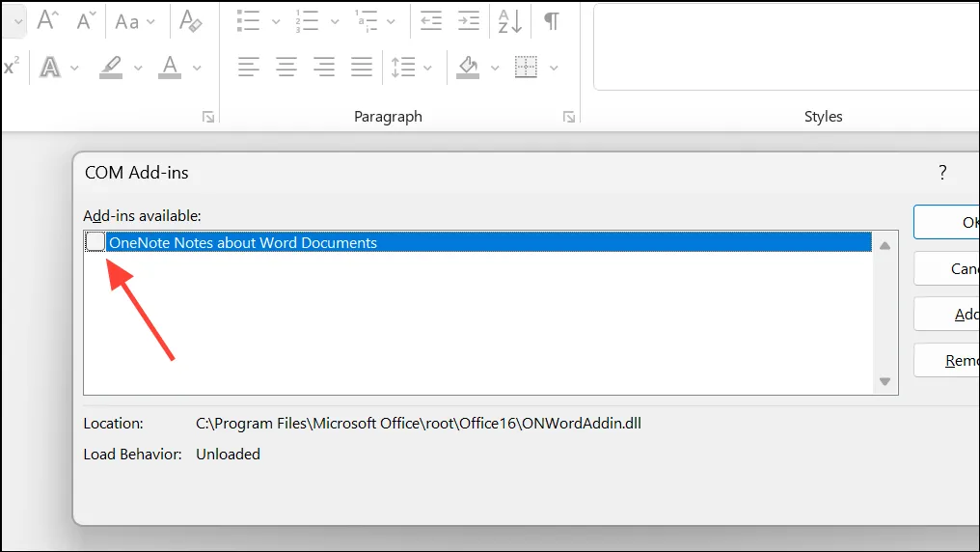Cancel the COM Add-ins dialog

coord(946,269)
